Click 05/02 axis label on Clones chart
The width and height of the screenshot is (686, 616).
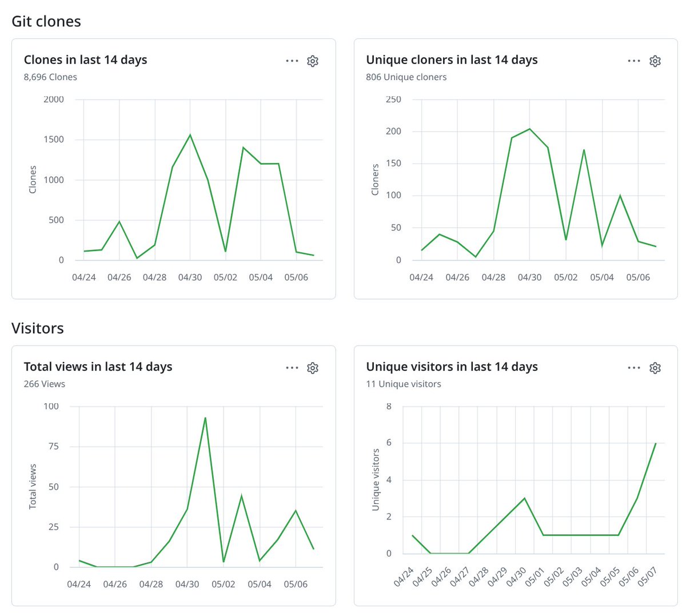tap(225, 277)
